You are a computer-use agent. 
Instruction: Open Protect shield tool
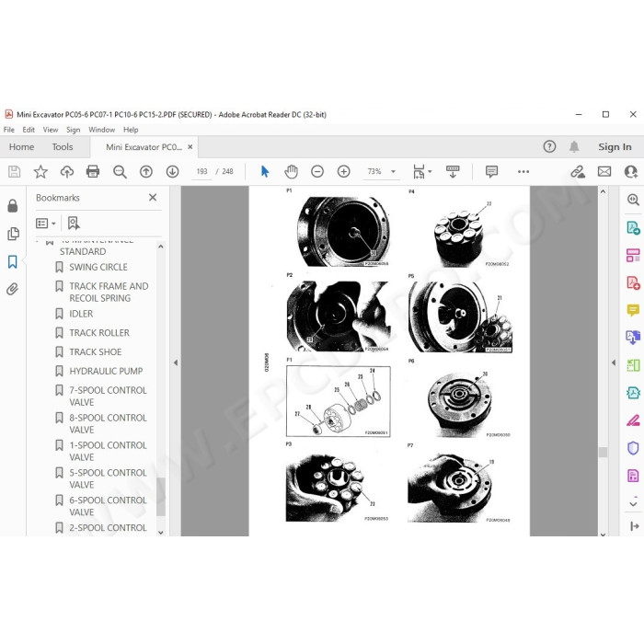pyautogui.click(x=633, y=448)
